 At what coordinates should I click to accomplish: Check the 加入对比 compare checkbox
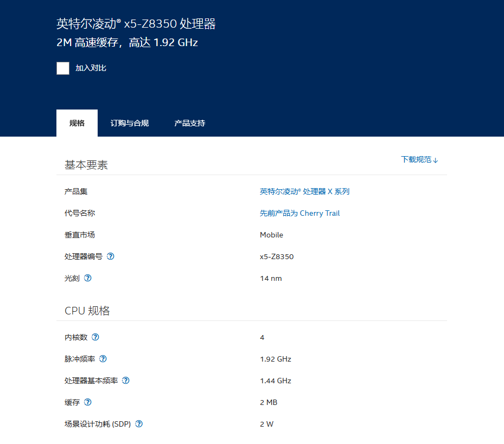[x=63, y=68]
